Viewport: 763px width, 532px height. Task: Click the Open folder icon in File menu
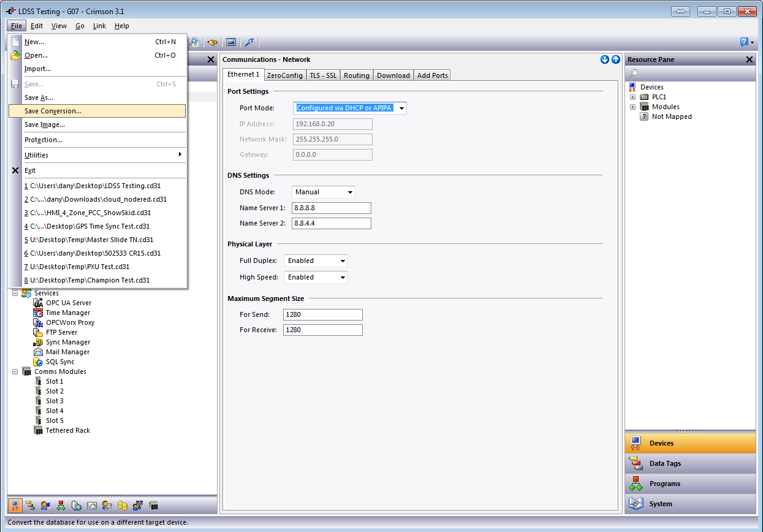(15, 55)
